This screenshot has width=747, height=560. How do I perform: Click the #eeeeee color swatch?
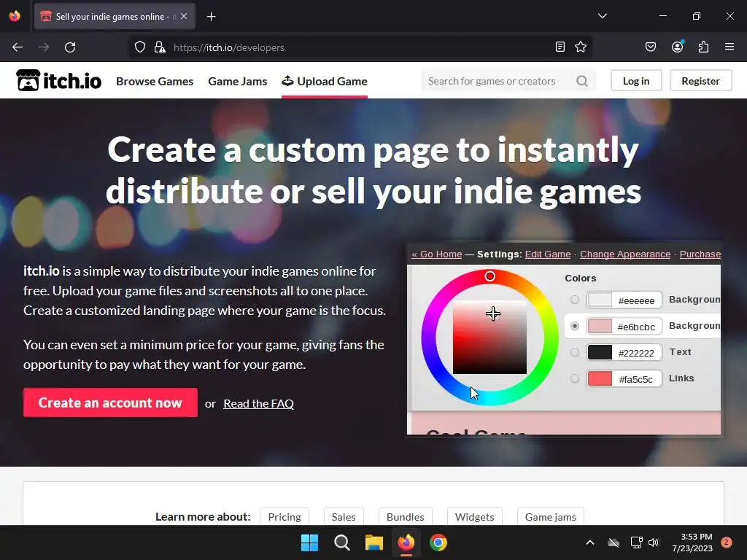(600, 300)
